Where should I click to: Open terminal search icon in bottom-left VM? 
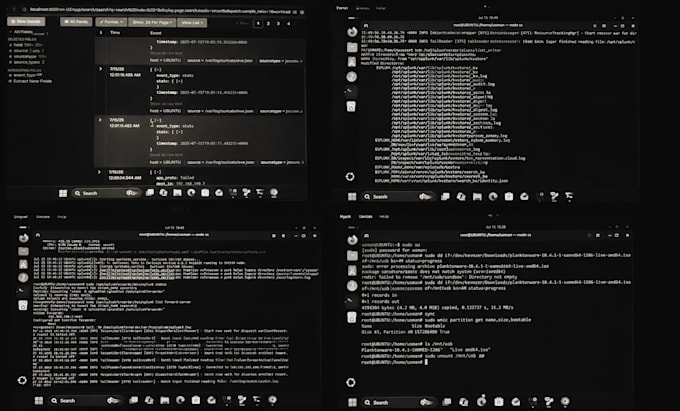[x=274, y=235]
